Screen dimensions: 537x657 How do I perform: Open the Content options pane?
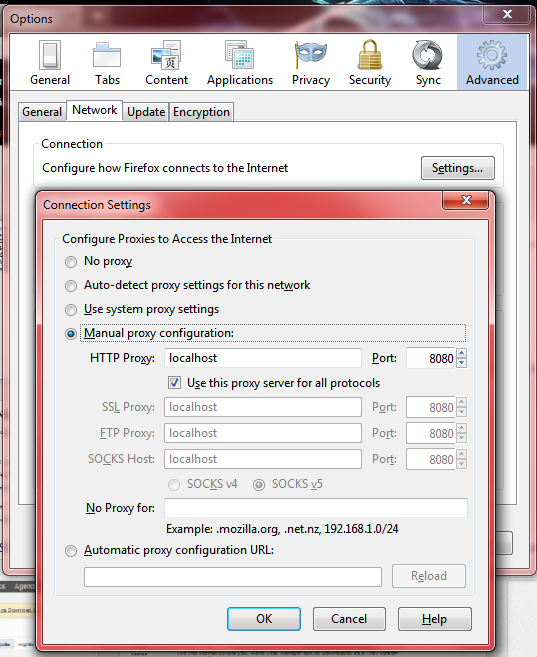166,62
